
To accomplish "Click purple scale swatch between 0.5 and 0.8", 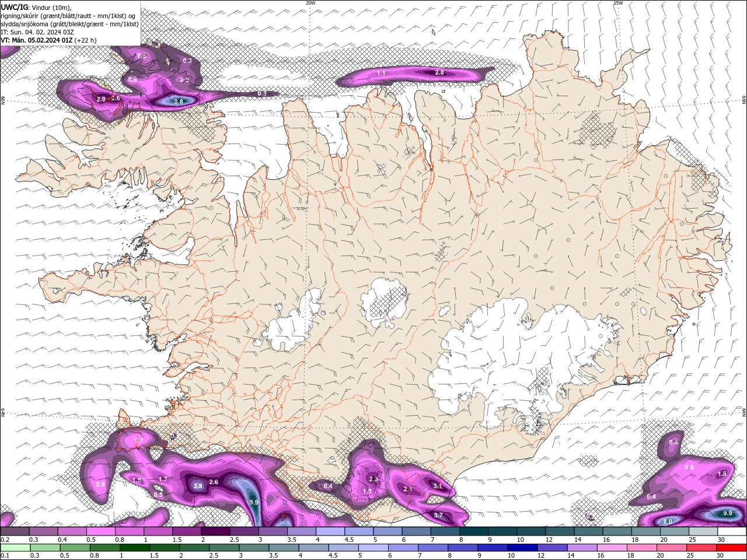I will click(x=100, y=531).
